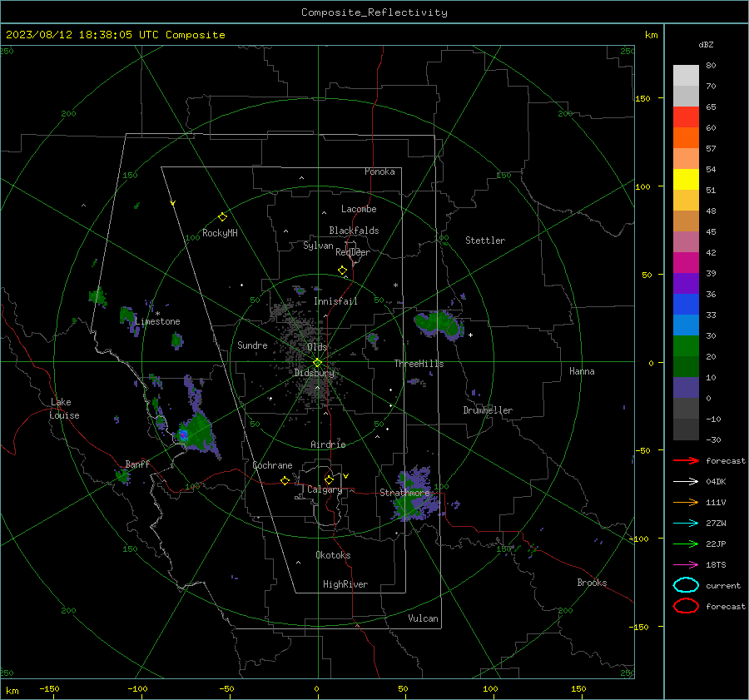749x700 pixels.
Task: Click the Olds label
Action: [x=317, y=347]
